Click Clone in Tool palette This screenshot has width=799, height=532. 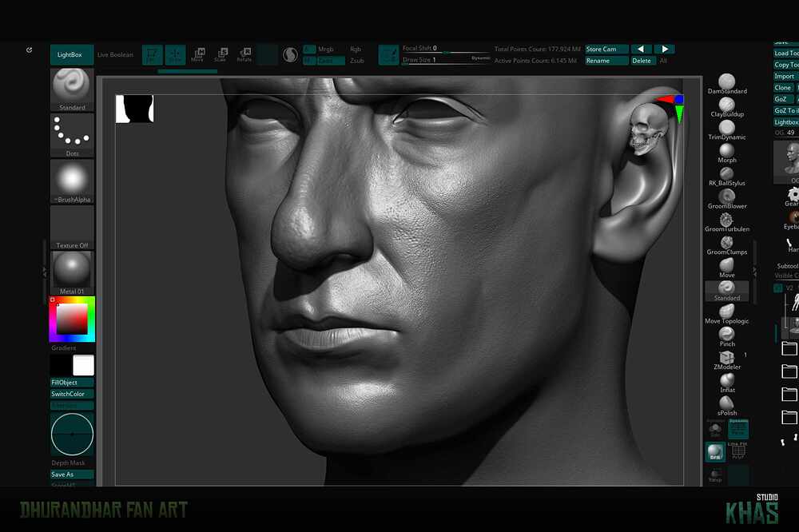pos(784,88)
